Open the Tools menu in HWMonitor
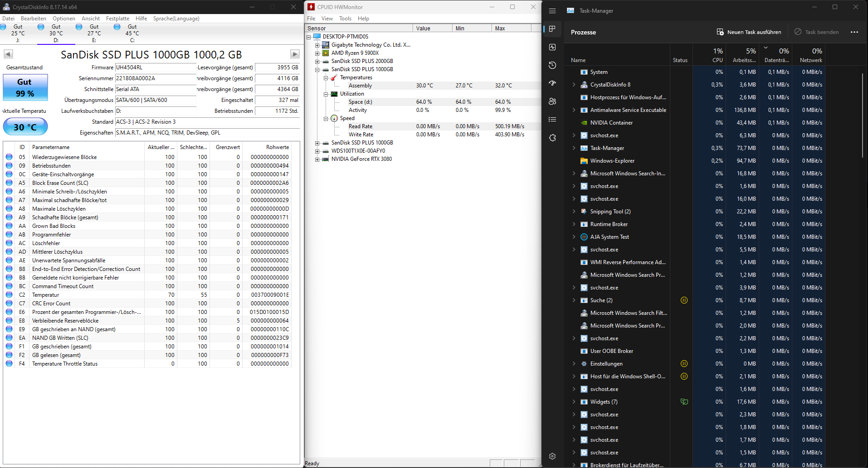Viewport: 868px width, 468px height. [x=346, y=19]
